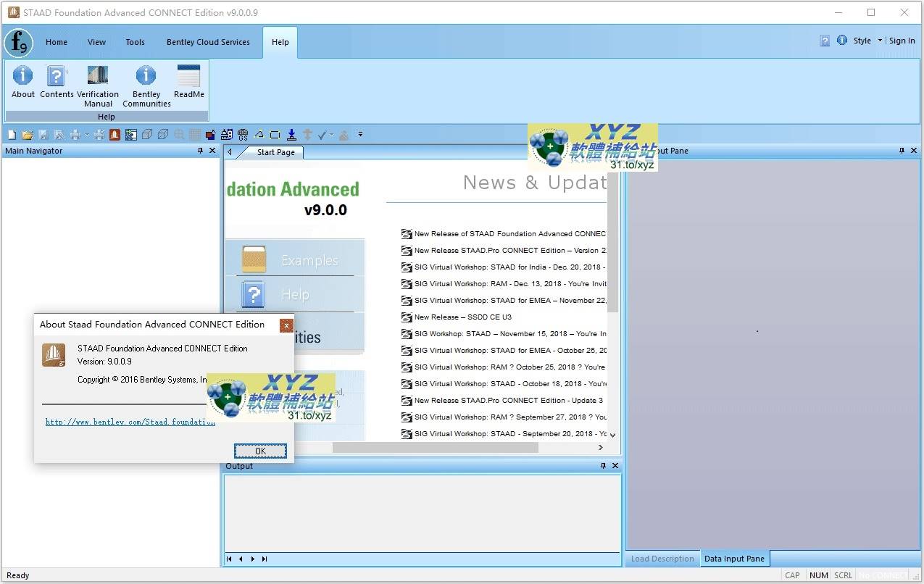Image resolution: width=924 pixels, height=584 pixels.
Task: Pin the Output panel
Action: pos(603,466)
